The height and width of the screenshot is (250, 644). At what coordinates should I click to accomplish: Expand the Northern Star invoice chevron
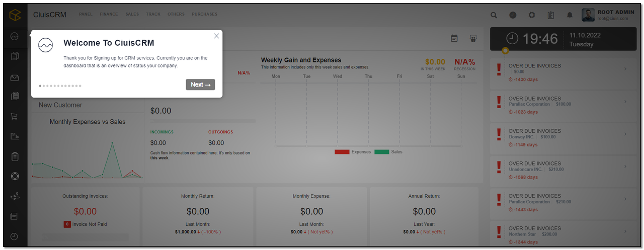(x=625, y=231)
